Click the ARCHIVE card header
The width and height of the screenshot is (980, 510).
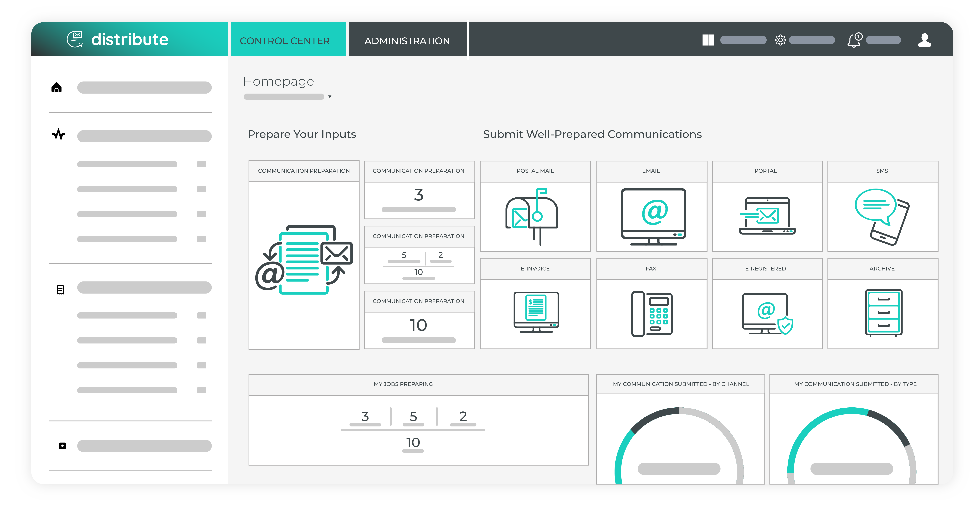click(x=883, y=269)
